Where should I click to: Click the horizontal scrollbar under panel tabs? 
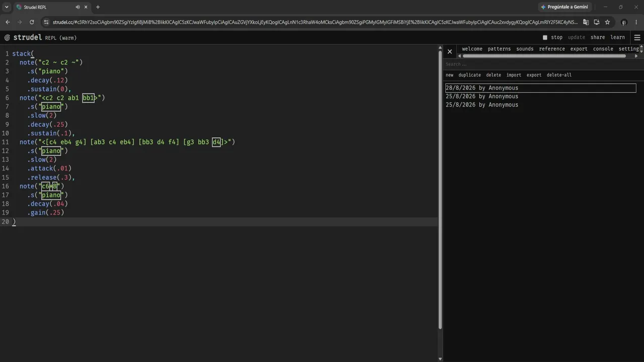click(x=544, y=56)
